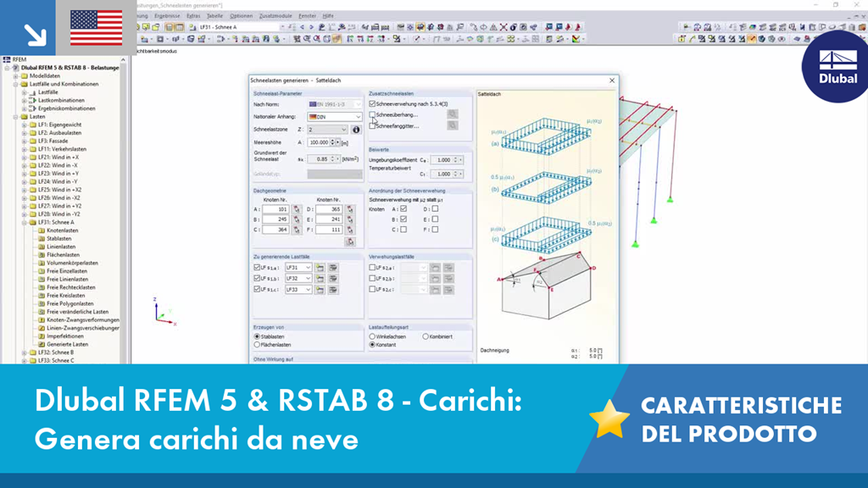Click the Meereshöhe spinner arrows

[332, 142]
